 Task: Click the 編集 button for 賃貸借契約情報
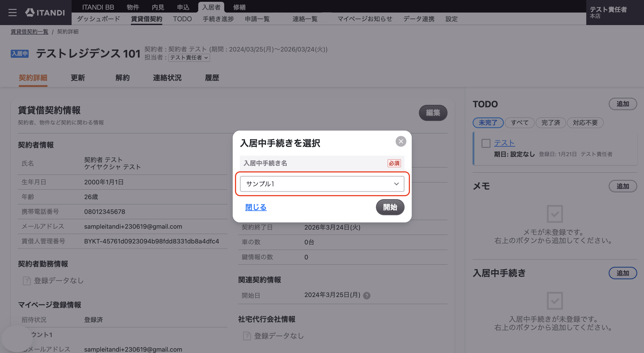pyautogui.click(x=433, y=113)
